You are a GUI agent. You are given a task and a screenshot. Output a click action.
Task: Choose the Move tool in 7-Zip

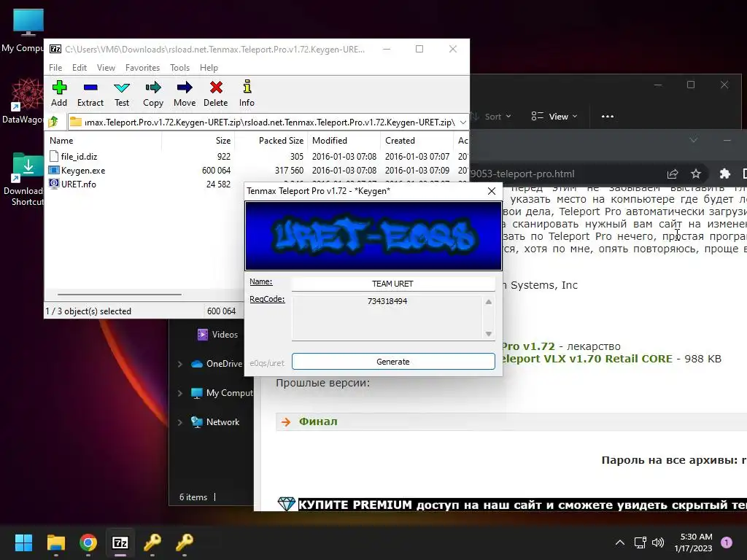click(x=185, y=93)
